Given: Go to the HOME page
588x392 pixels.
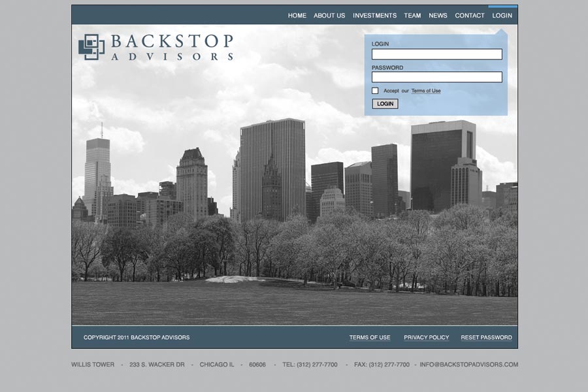Looking at the screenshot, I should pyautogui.click(x=297, y=16).
